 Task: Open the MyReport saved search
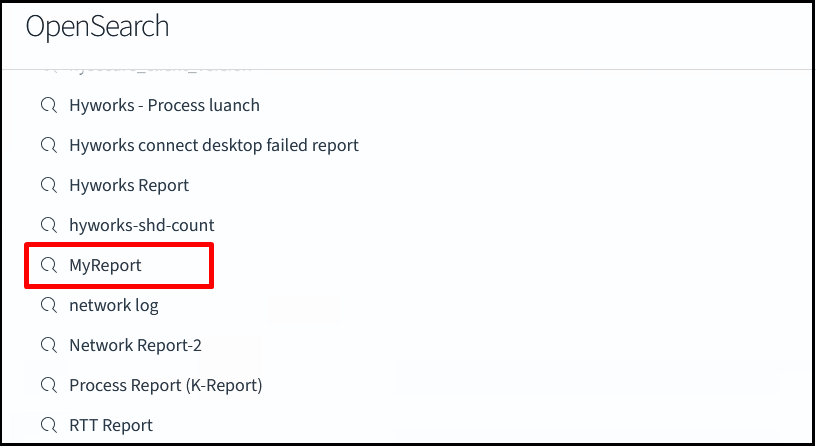coord(105,265)
